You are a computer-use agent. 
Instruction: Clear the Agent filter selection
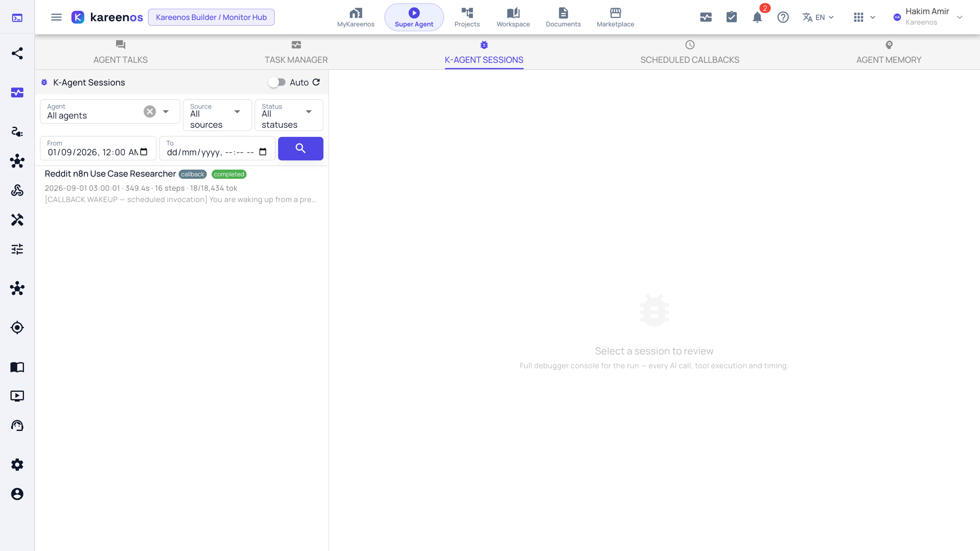(150, 111)
